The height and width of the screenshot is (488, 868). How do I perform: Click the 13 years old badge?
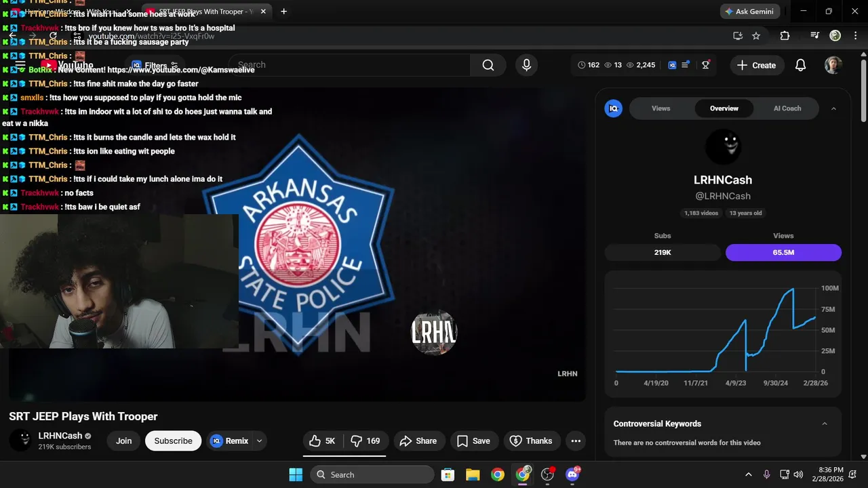coord(745,213)
